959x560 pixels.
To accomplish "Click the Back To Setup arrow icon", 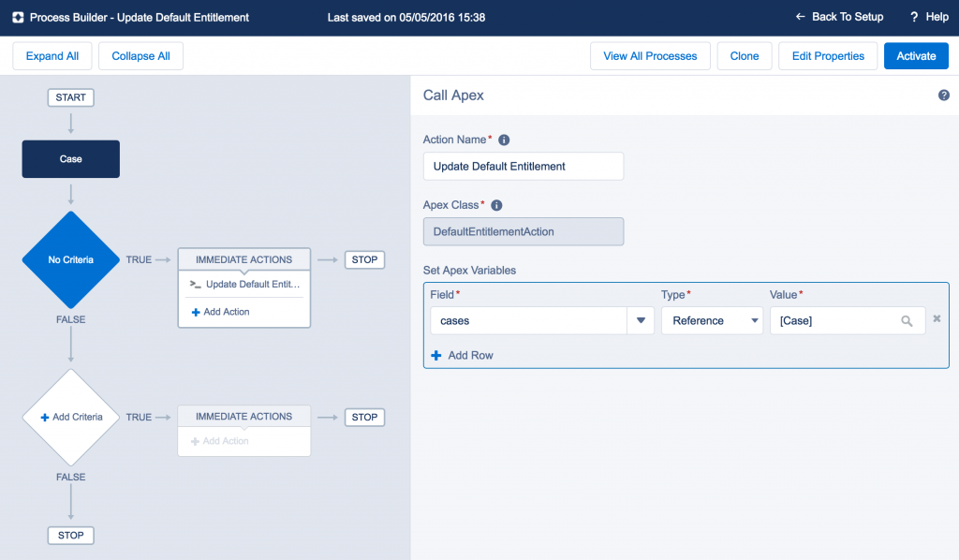I will point(800,17).
